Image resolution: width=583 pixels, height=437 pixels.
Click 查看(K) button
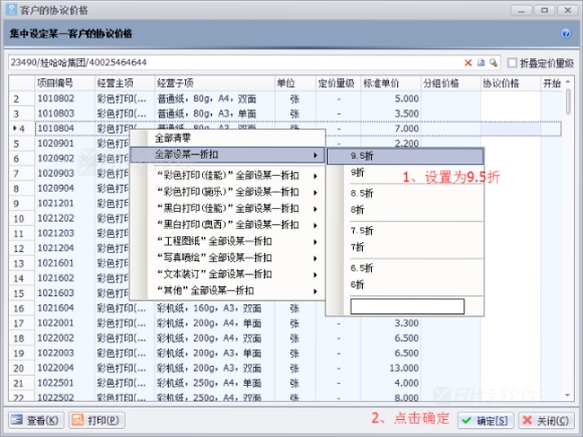point(36,420)
